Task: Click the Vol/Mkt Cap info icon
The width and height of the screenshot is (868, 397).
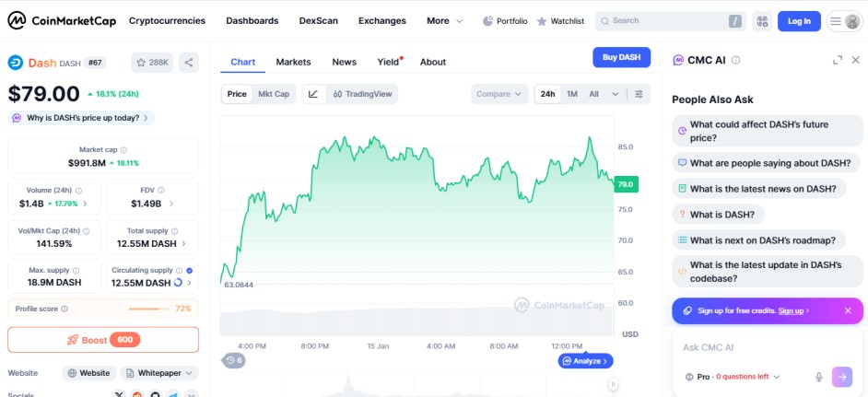Action: pyautogui.click(x=86, y=231)
